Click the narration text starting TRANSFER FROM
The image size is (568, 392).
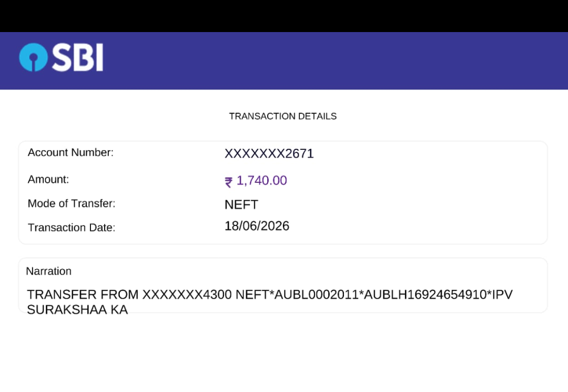coord(270,302)
